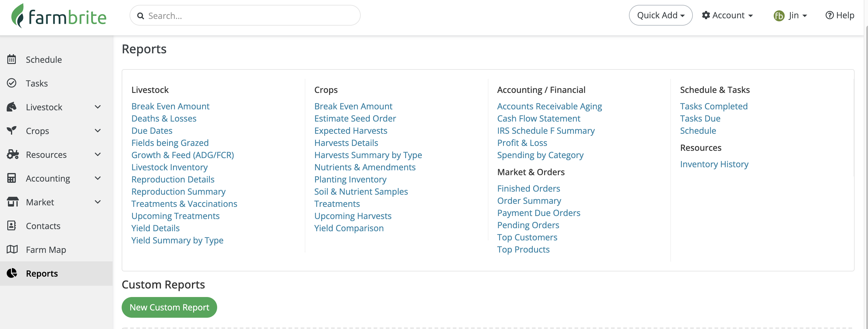Click the Schedule calendar icon in sidebar
The height and width of the screenshot is (329, 868).
[12, 59]
